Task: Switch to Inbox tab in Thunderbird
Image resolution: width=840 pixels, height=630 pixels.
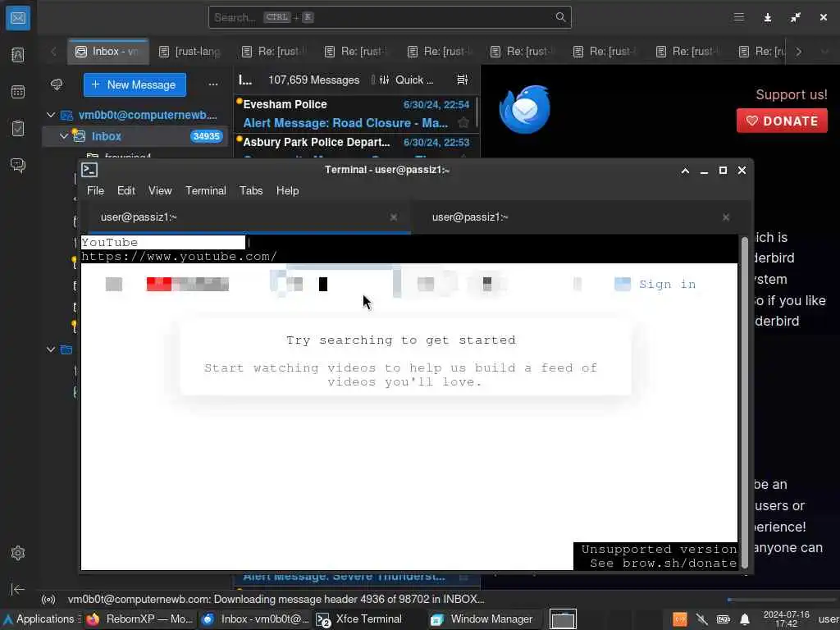Action: [107, 52]
